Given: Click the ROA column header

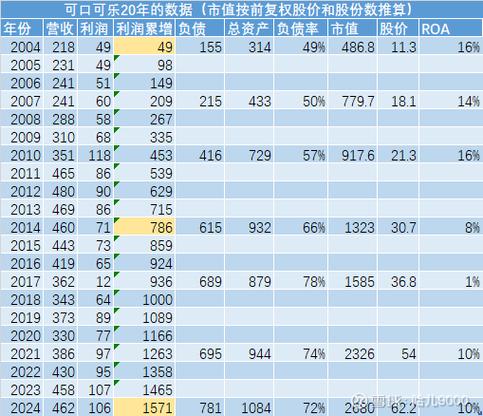Looking at the screenshot, I should [451, 28].
